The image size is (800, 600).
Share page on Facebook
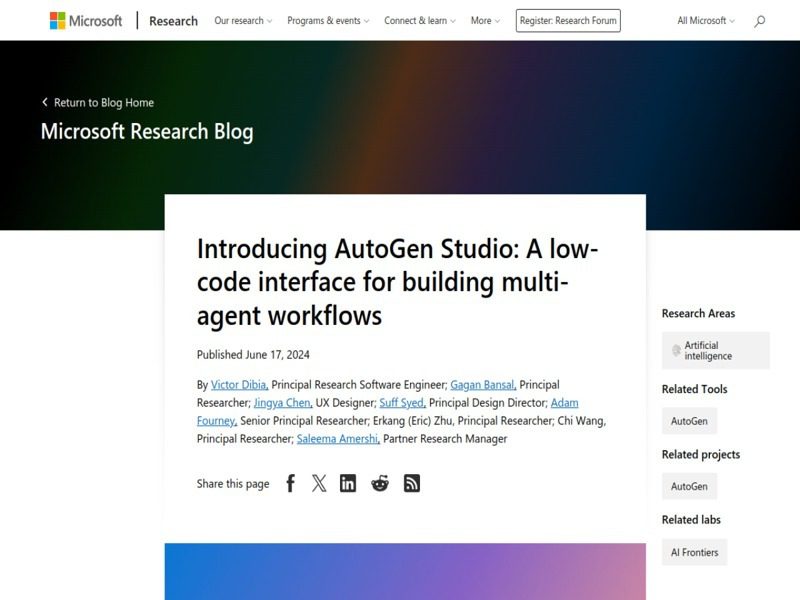[x=290, y=483]
